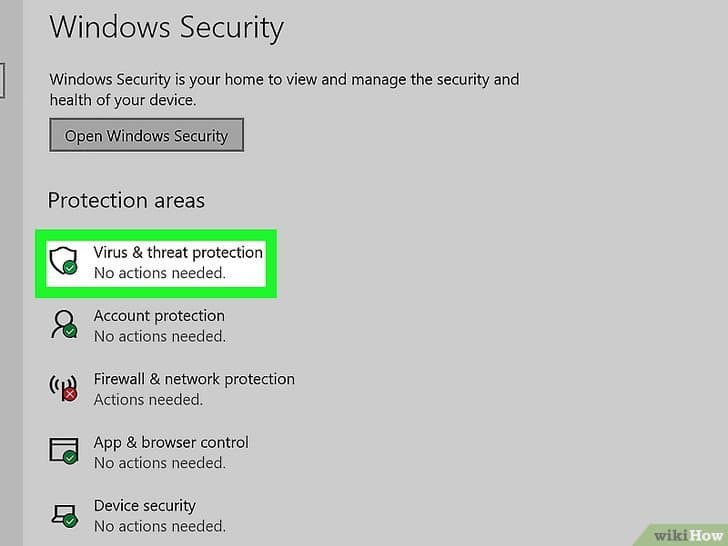Click "No actions needed." under Device security
Viewport: 728px width, 546px height.
160,527
